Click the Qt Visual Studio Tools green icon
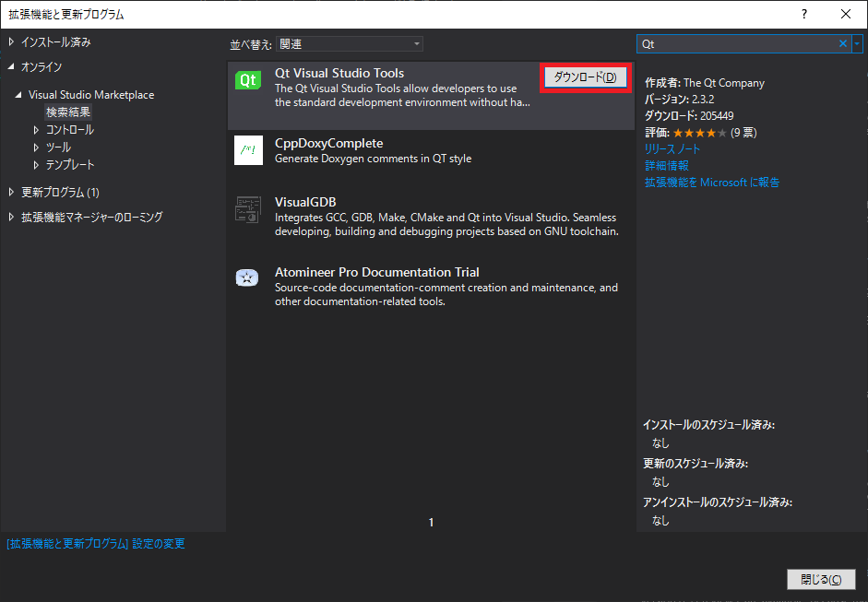Image resolution: width=868 pixels, height=602 pixels. 248,80
